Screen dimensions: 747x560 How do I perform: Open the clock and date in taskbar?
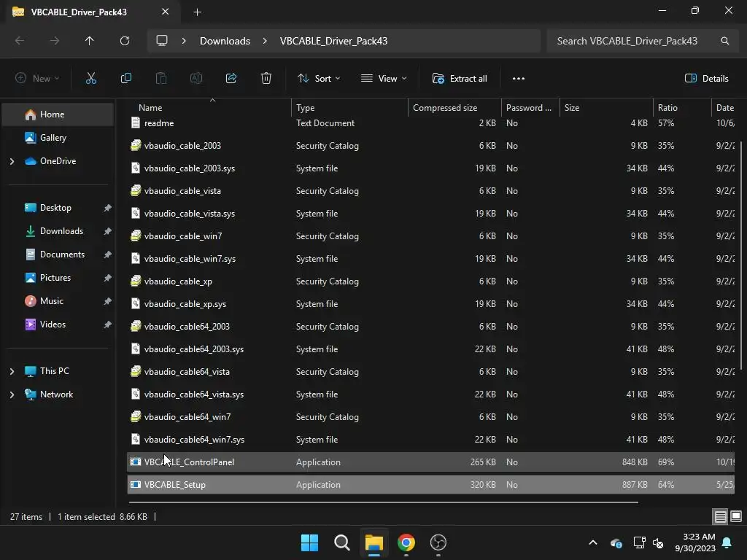pyautogui.click(x=695, y=542)
